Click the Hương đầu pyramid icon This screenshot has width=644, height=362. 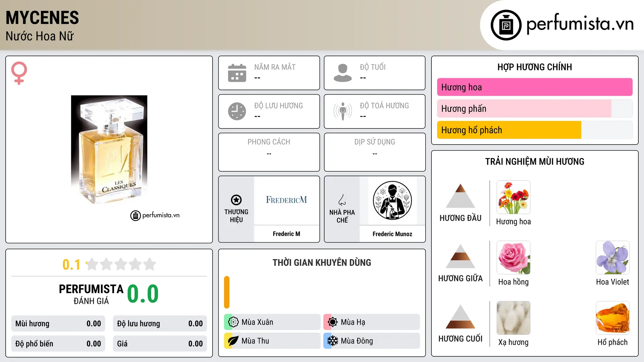[x=460, y=196]
